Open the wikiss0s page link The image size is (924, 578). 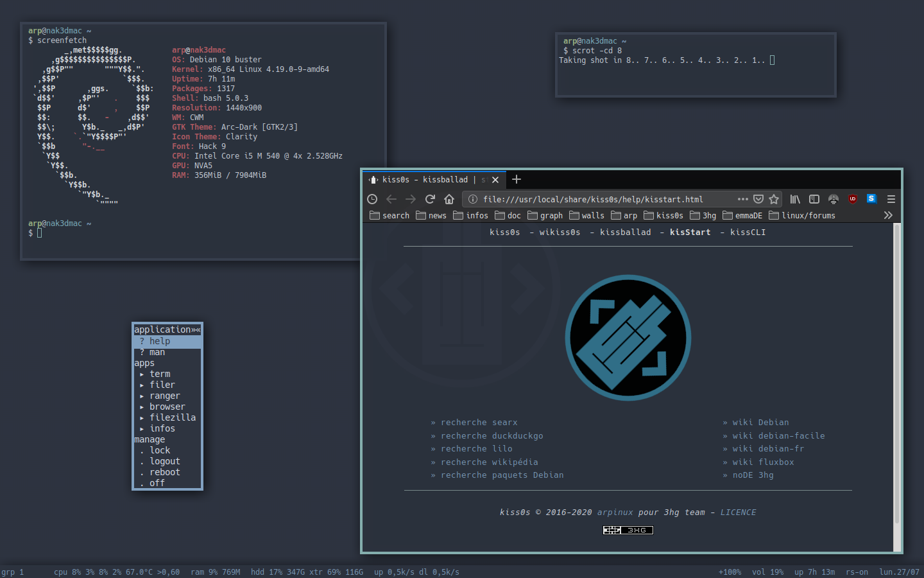560,232
